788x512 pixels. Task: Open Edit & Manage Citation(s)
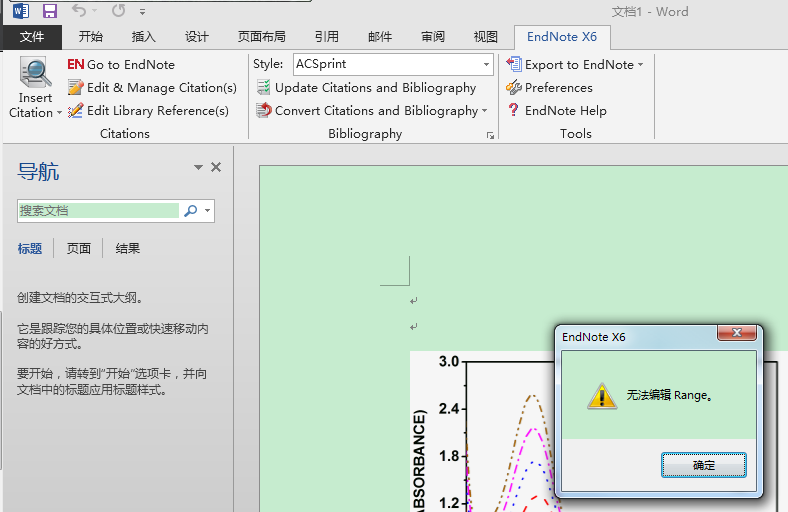(x=162, y=87)
